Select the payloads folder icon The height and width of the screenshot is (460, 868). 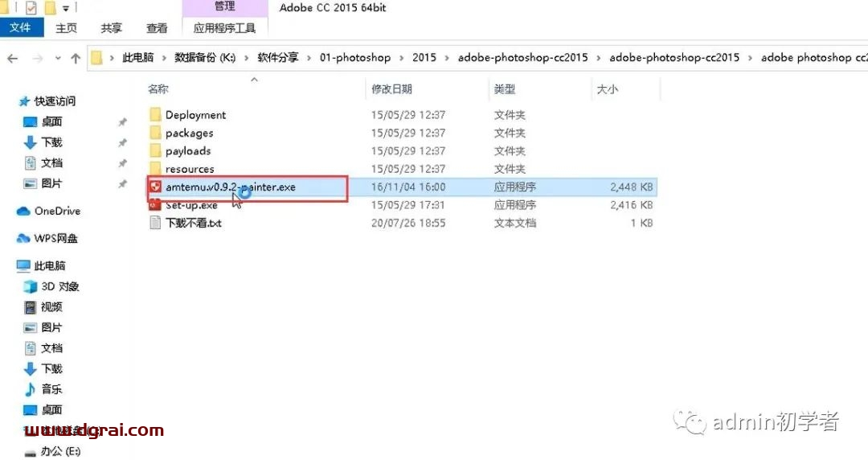pyautogui.click(x=156, y=150)
